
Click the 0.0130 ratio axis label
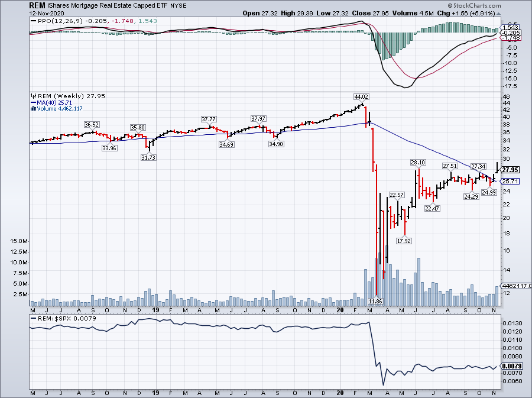[x=512, y=323]
